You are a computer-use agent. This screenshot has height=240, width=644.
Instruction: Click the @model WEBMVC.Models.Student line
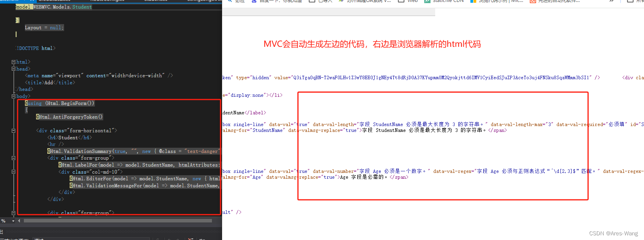tap(54, 7)
